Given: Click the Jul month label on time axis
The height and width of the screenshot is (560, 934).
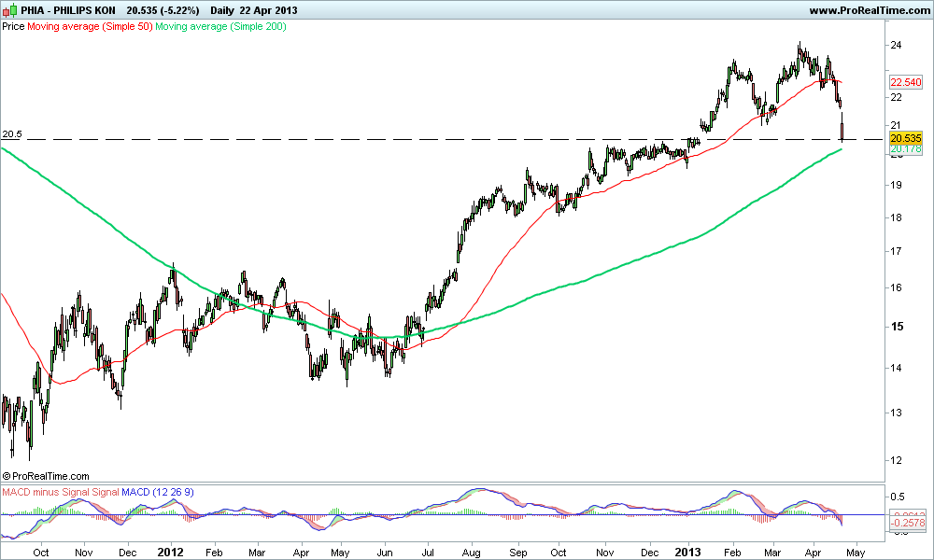Looking at the screenshot, I should pyautogui.click(x=428, y=553).
